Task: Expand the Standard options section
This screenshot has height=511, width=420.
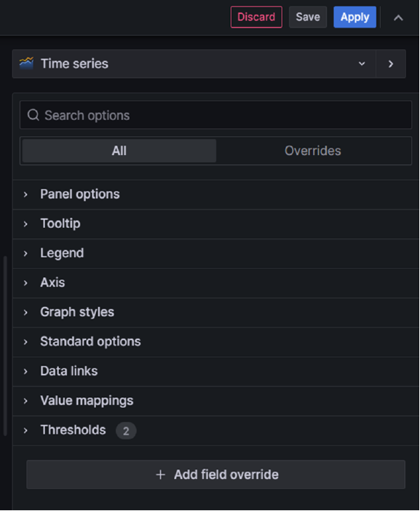Action: tap(215, 342)
